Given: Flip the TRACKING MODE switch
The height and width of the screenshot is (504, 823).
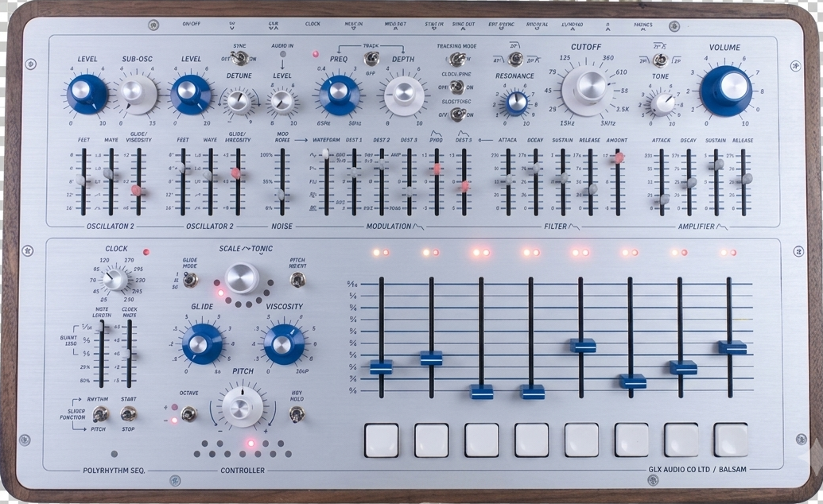Looking at the screenshot, I should (456, 59).
